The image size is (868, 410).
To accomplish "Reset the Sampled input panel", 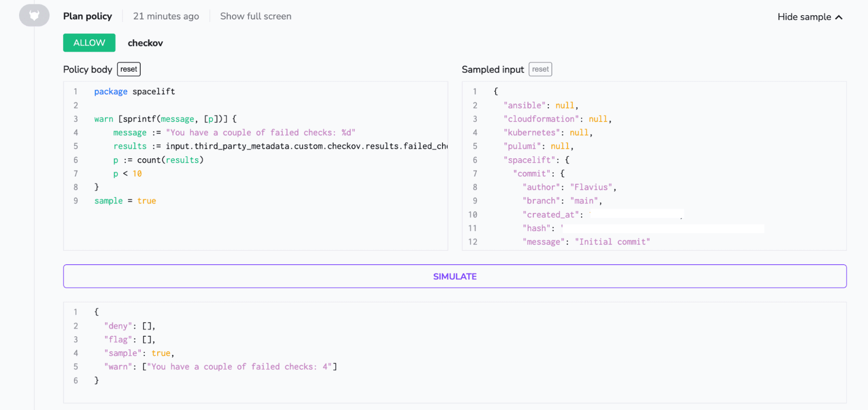I will pyautogui.click(x=540, y=69).
